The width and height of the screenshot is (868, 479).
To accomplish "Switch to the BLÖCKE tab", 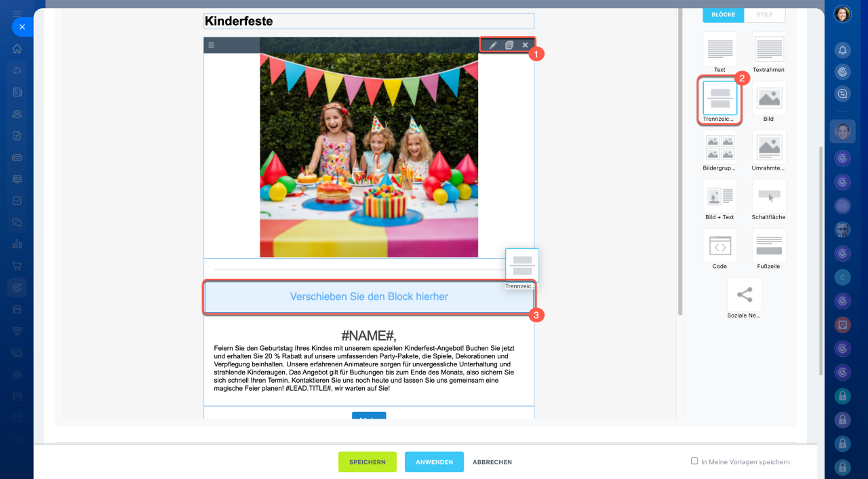I will coord(724,14).
